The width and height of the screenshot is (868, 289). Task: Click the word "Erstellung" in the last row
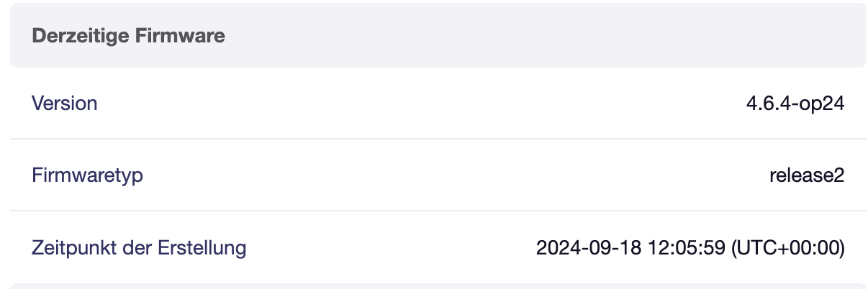coord(202,248)
